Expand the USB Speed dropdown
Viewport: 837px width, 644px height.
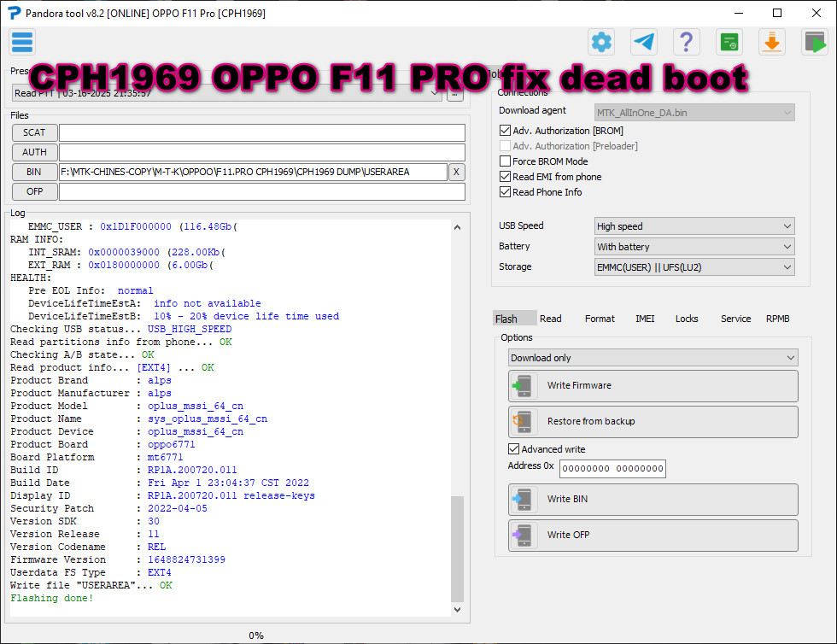pyautogui.click(x=694, y=226)
